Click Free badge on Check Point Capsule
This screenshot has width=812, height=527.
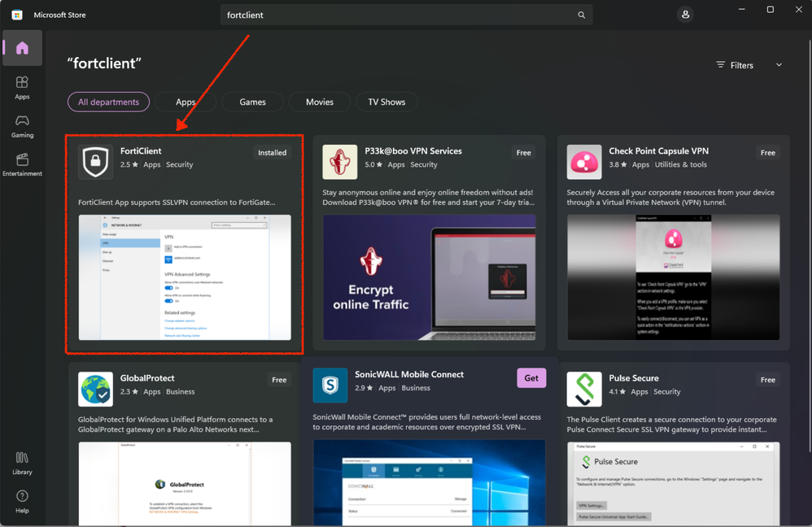(x=767, y=153)
